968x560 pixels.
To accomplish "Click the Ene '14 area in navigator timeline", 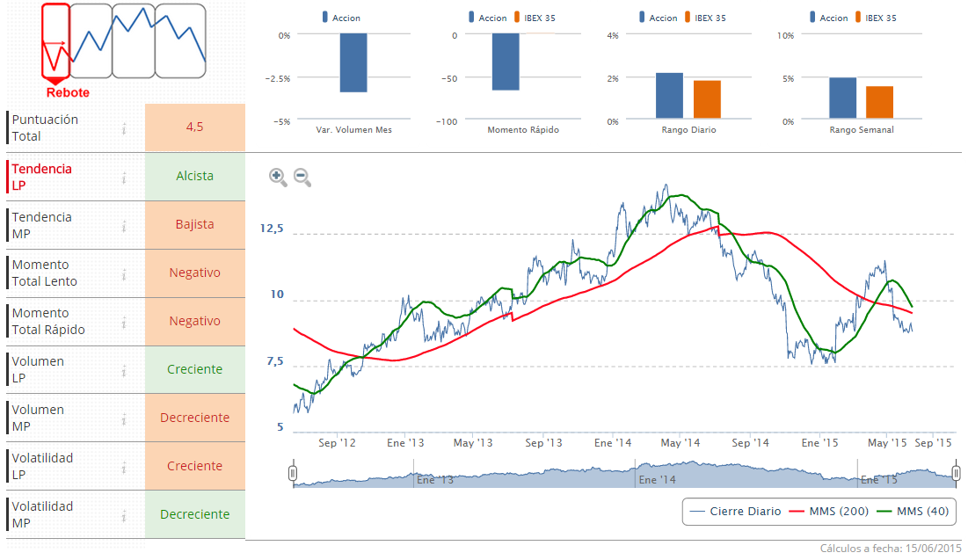I will click(x=658, y=479).
